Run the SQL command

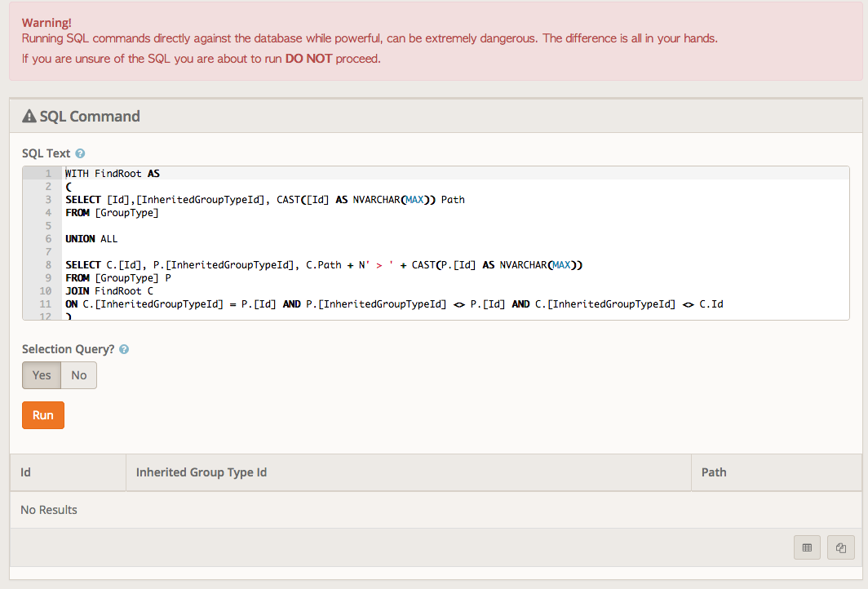(43, 415)
